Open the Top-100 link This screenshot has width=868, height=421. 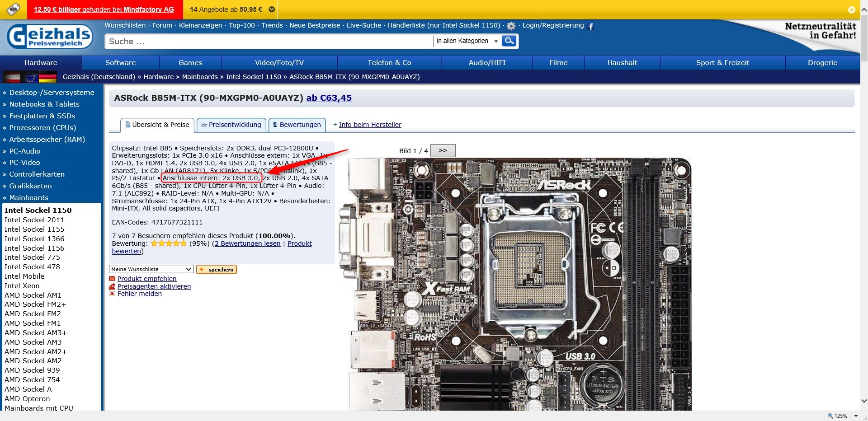pos(242,26)
